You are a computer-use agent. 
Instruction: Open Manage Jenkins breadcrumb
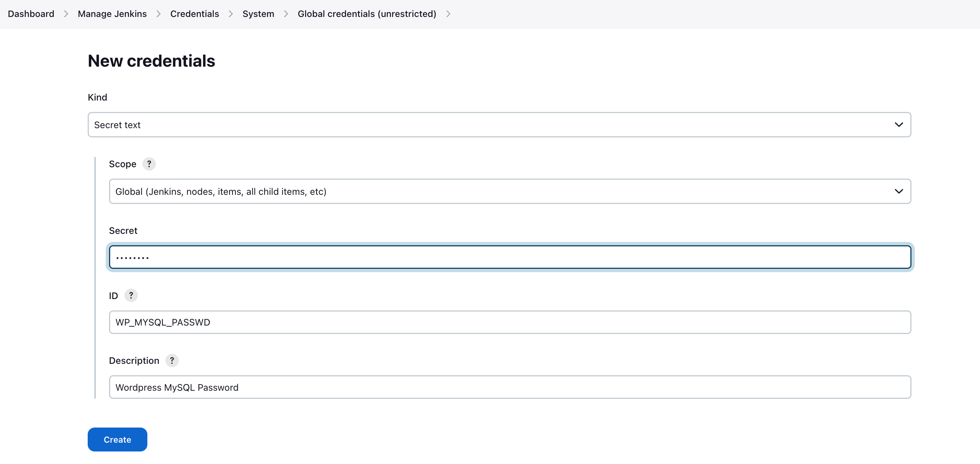[x=112, y=14]
